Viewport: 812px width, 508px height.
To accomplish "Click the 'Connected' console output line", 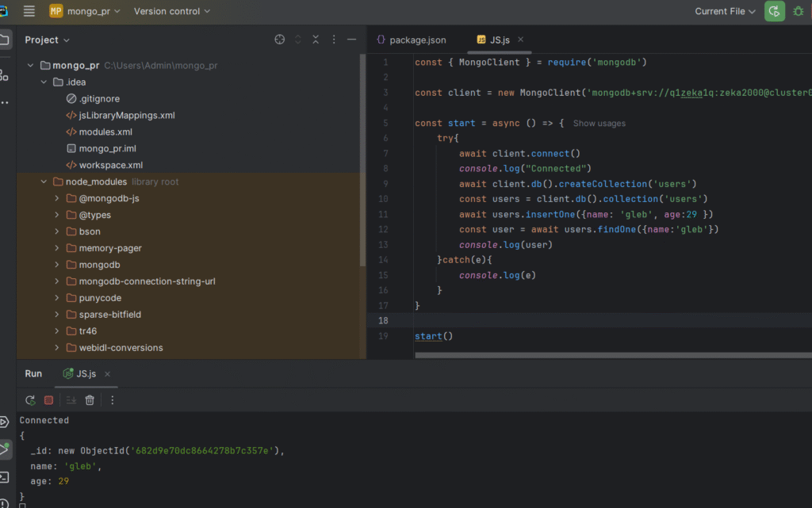I will coord(44,420).
